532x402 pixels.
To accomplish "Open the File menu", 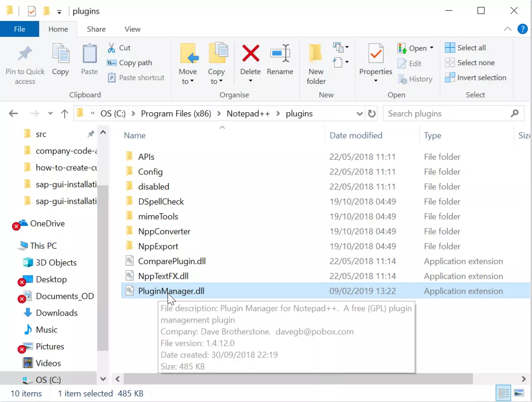I will click(x=20, y=29).
